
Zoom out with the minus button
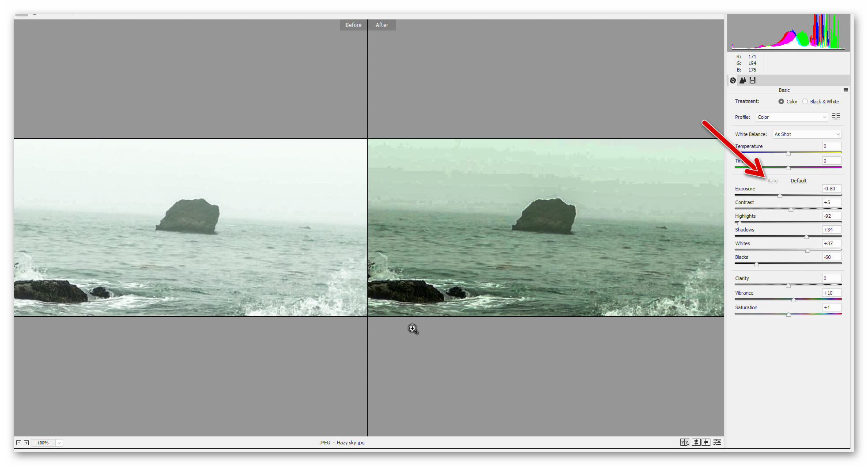pos(19,442)
